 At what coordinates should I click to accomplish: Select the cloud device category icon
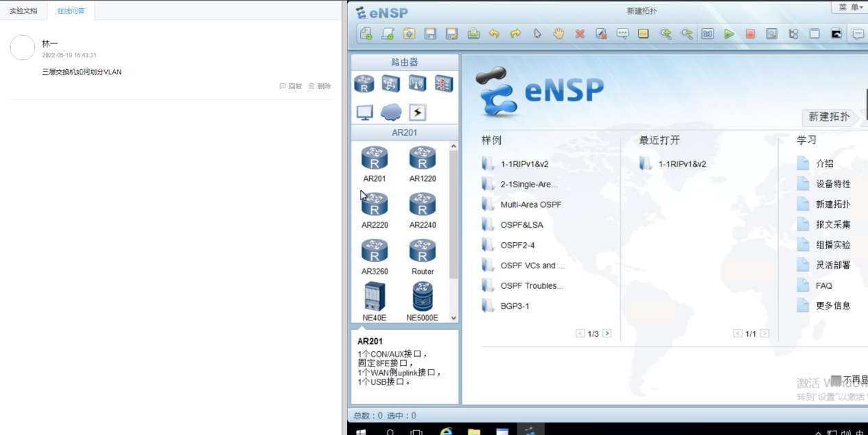(x=391, y=113)
